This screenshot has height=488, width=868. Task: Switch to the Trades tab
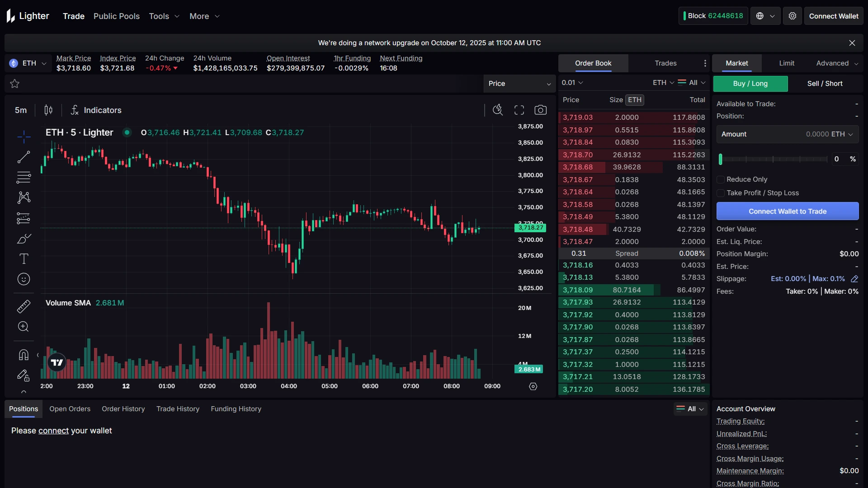point(665,63)
